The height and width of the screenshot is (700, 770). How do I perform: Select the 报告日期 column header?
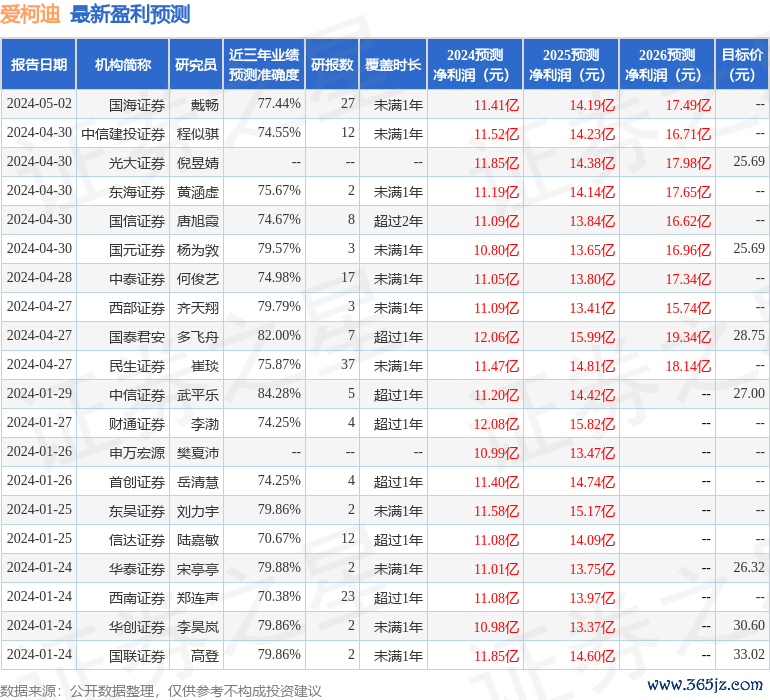click(x=39, y=65)
